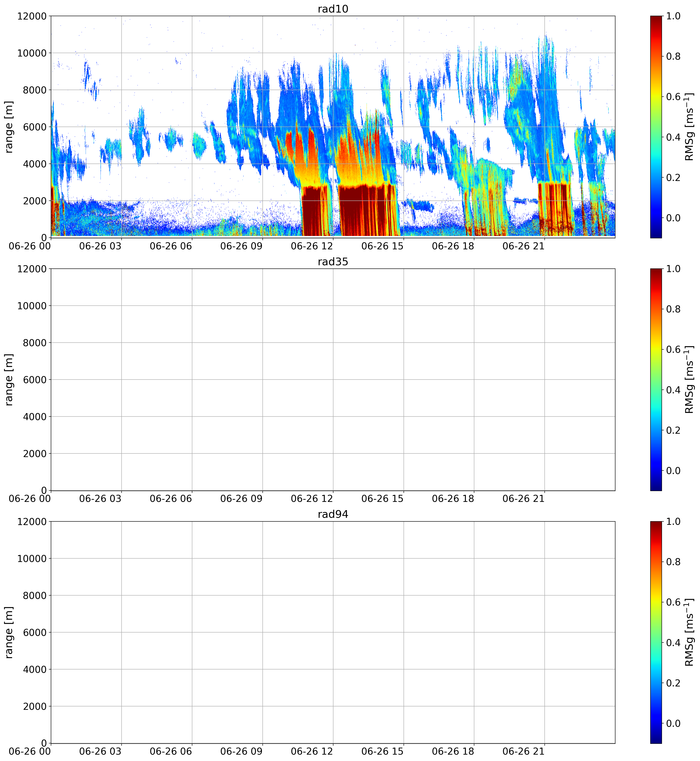Click the 06-26 03 tick under rad10
The width and height of the screenshot is (700, 761).
click(100, 246)
